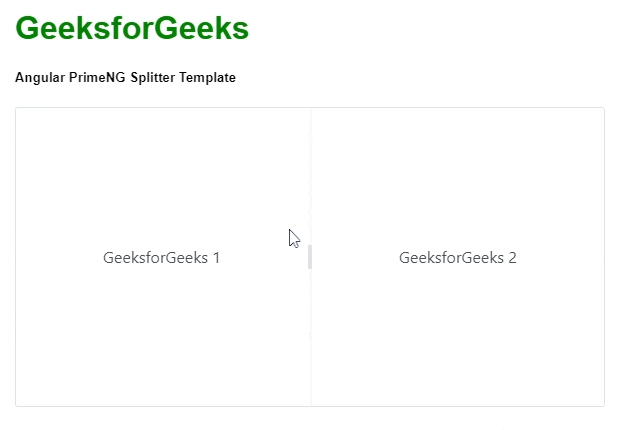The image size is (623, 430).
Task: Click the word Splitter in the subtitle
Action: click(153, 78)
